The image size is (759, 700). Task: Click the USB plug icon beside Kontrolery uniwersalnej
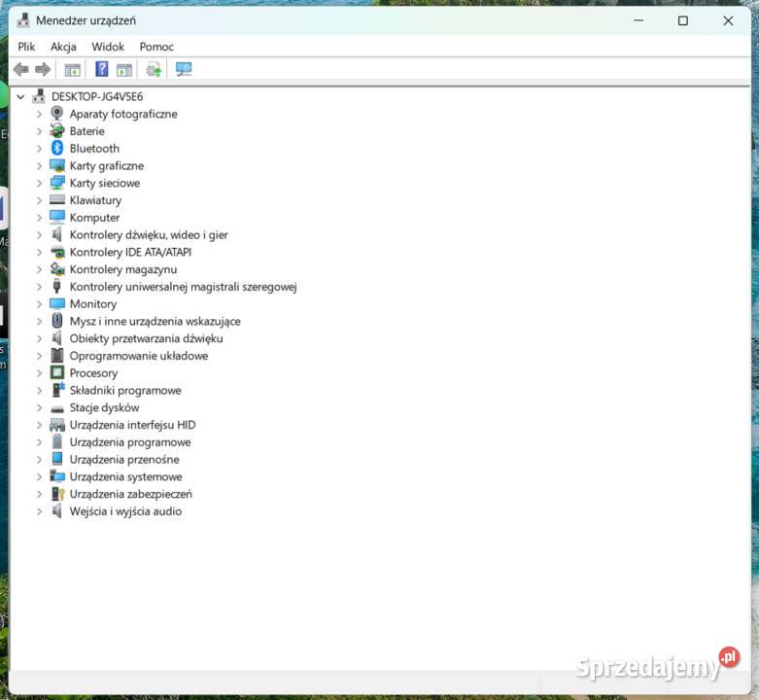57,286
